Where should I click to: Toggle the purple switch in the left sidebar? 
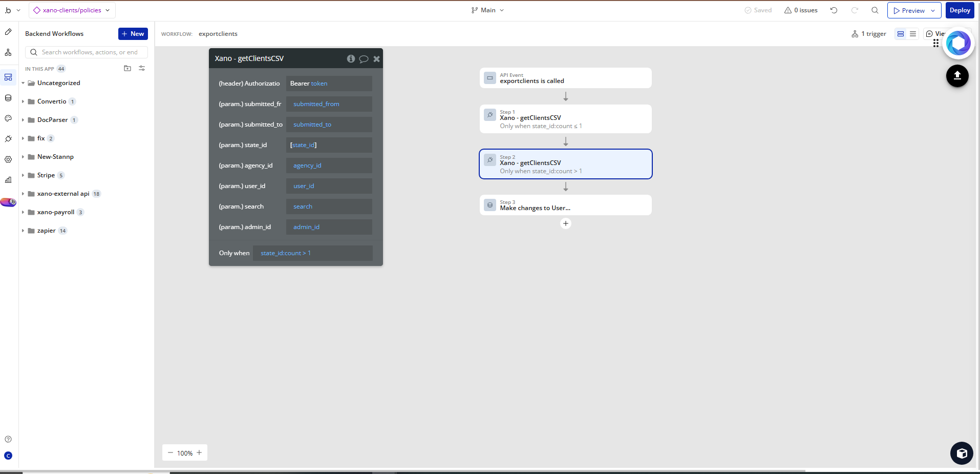click(x=8, y=202)
